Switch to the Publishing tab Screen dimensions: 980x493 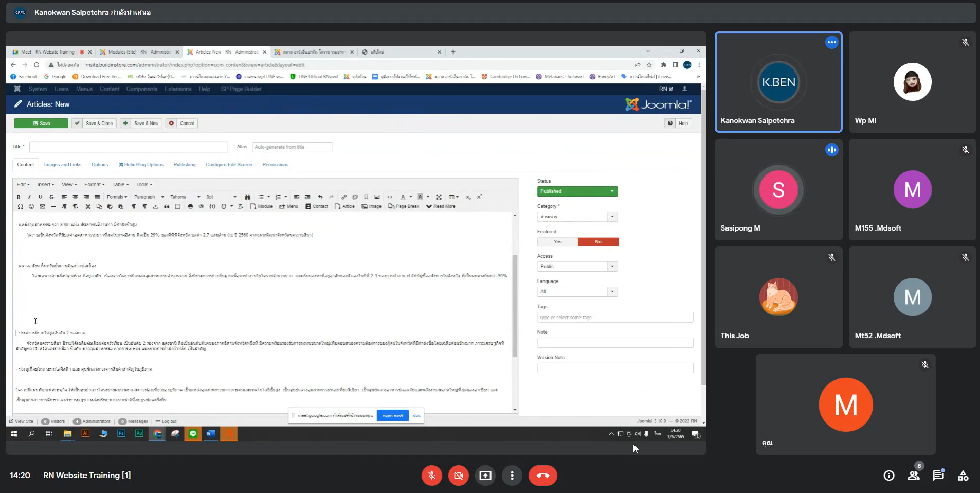pos(185,165)
